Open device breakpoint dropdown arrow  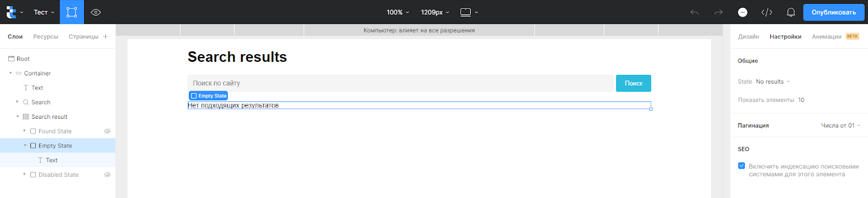click(476, 12)
